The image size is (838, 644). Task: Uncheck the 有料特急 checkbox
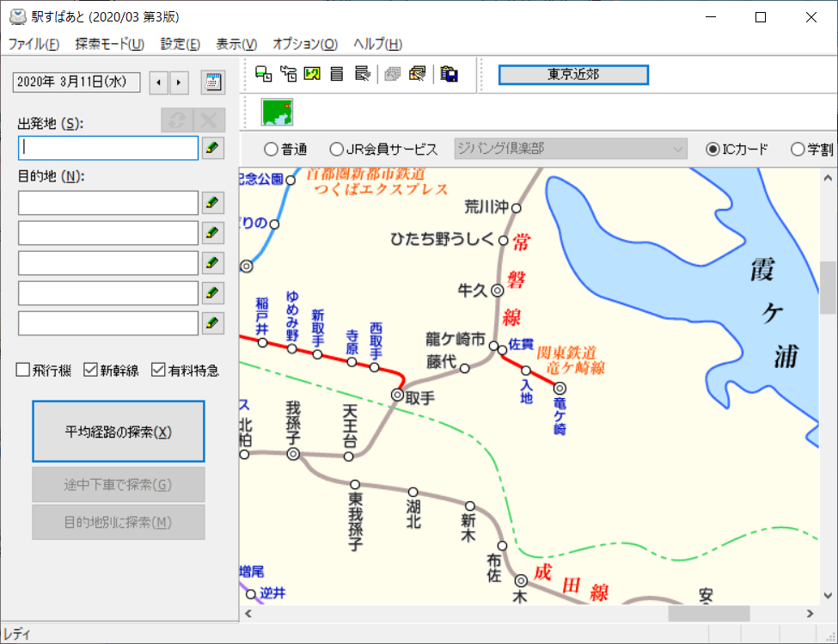158,370
